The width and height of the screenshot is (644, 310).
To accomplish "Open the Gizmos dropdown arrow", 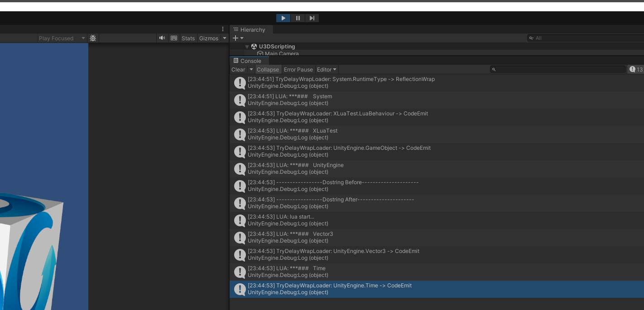I will (225, 38).
